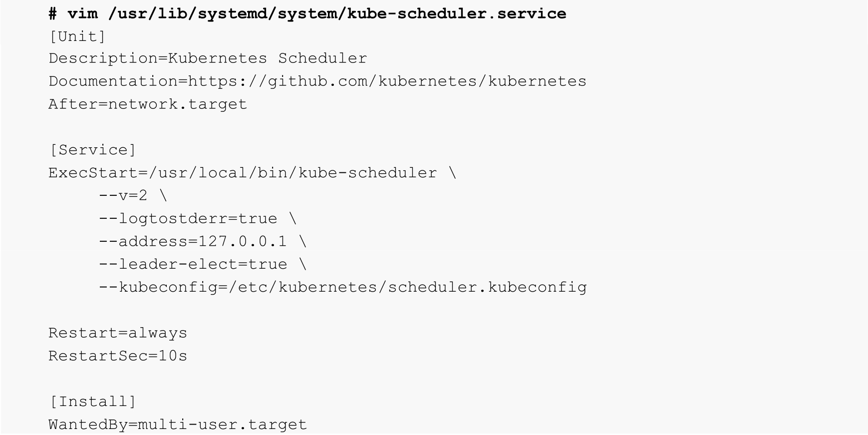Click the word Scheduler in Description
The image size is (868, 435).
(322, 58)
